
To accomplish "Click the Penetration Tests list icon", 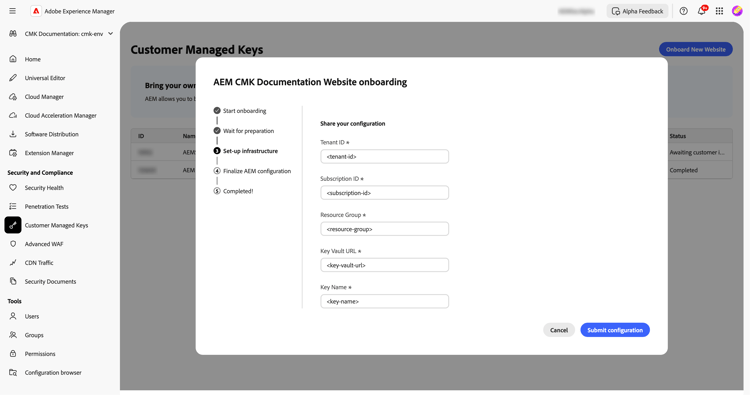I will (x=13, y=206).
